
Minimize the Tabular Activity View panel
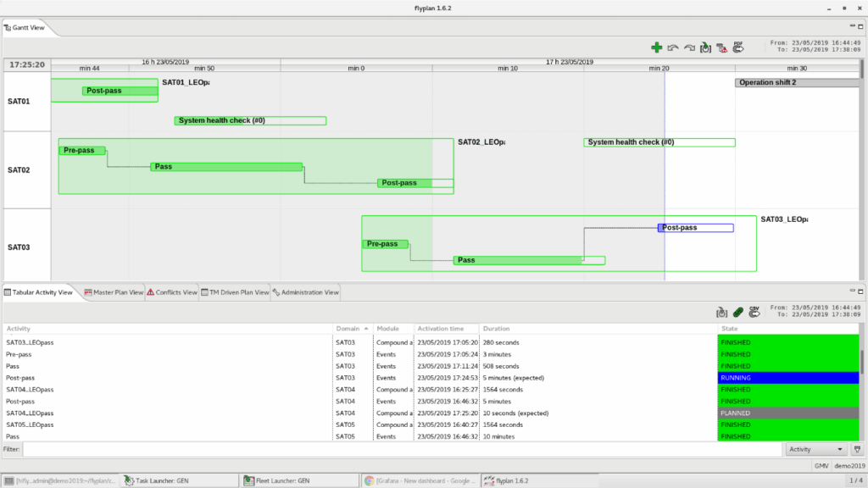click(853, 291)
